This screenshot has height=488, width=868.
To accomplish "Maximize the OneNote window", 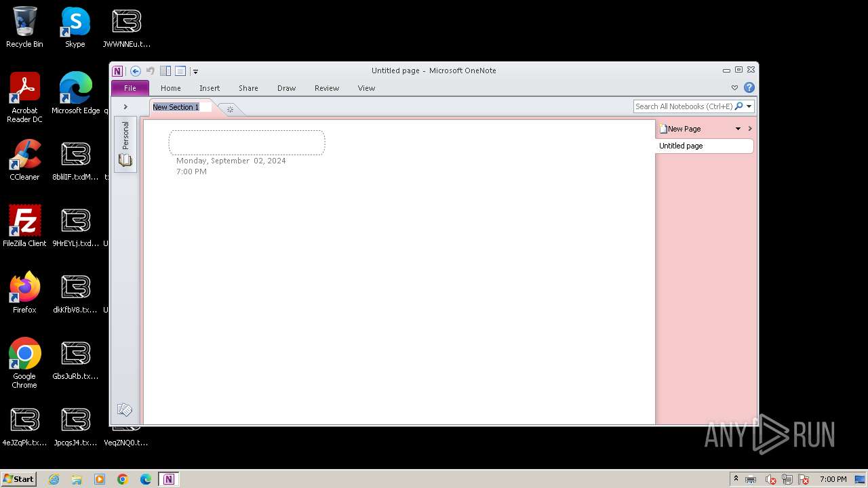I will click(x=738, y=70).
